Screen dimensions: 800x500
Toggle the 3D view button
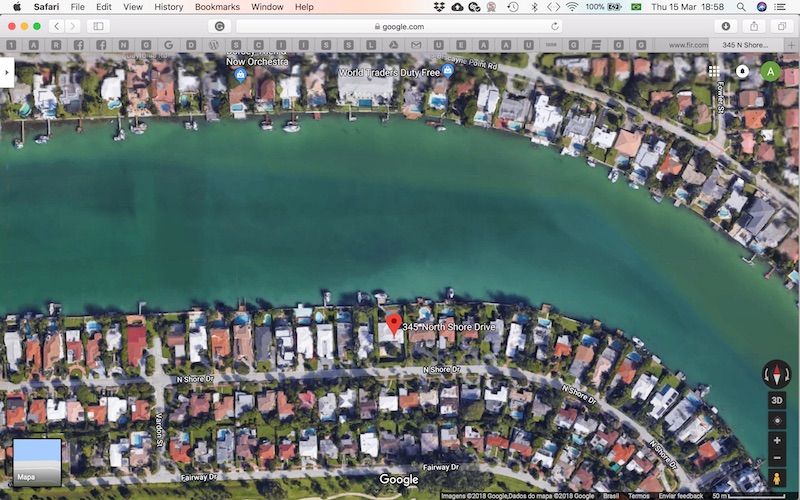777,399
